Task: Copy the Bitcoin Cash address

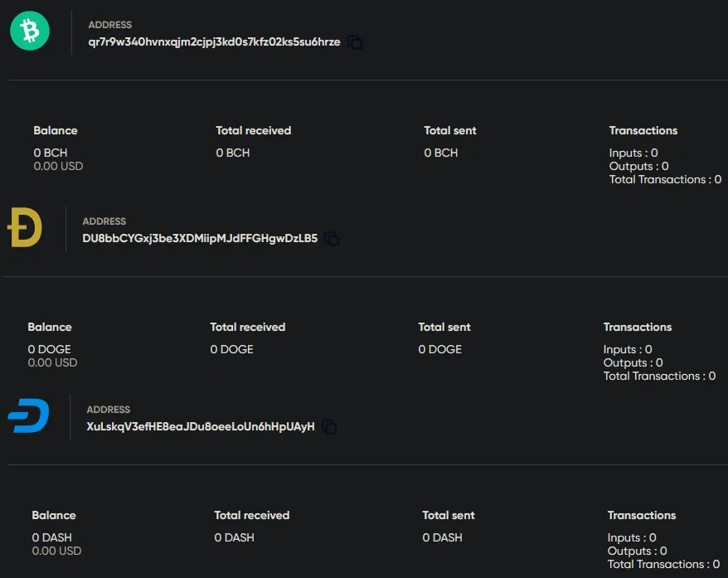Action: click(355, 42)
